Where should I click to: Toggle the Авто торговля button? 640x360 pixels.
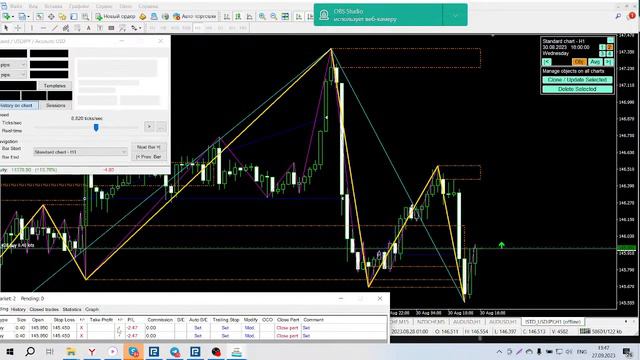pyautogui.click(x=195, y=16)
